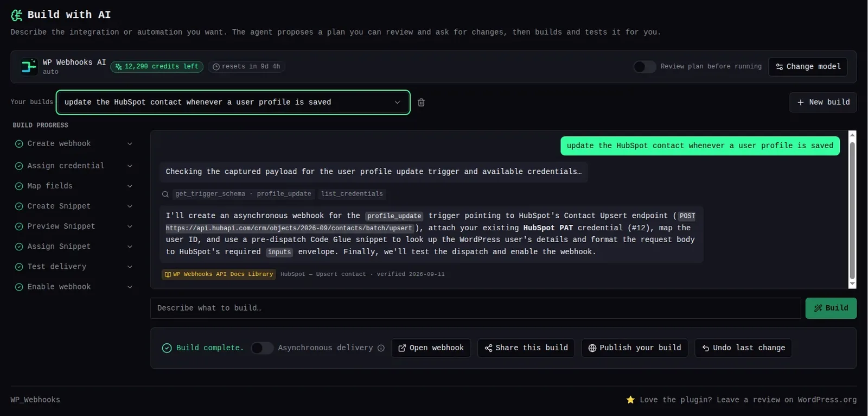
Task: Expand the Create webhook step
Action: 130,144
